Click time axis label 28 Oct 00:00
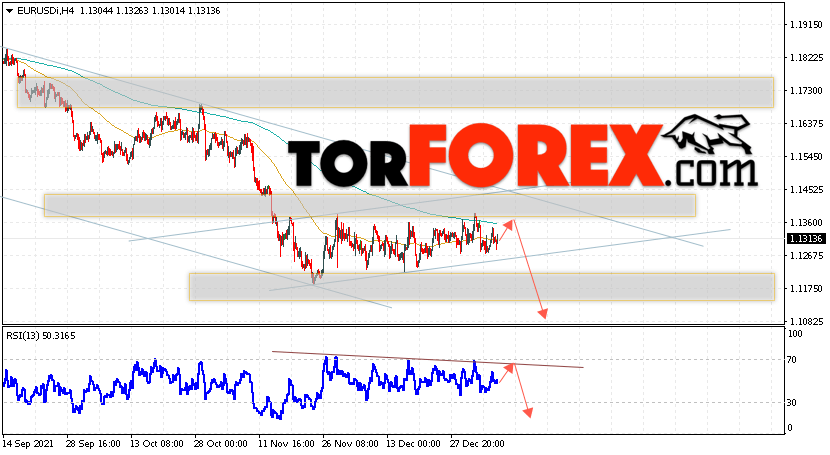830x455 pixels. (221, 443)
